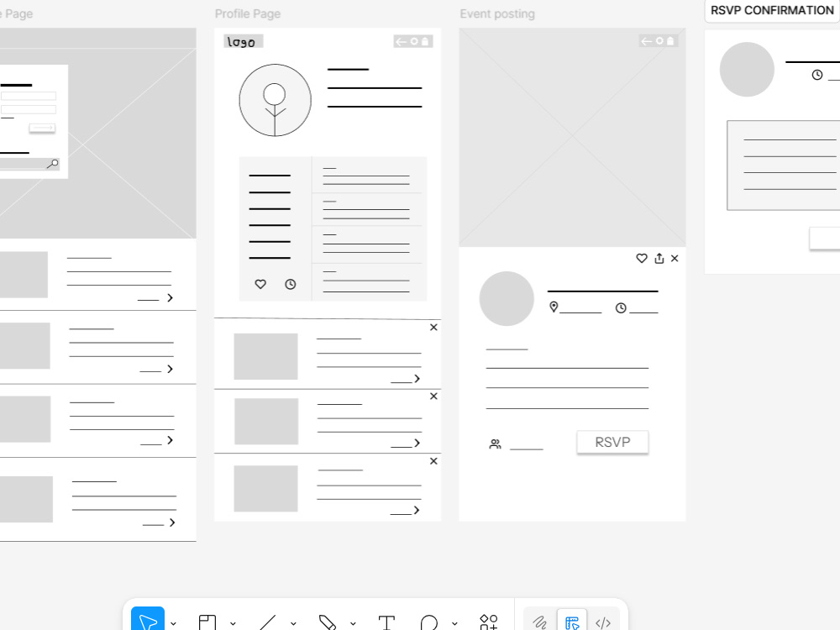840x630 pixels.
Task: Select the RSVP CONFIRMATION frame label
Action: point(771,10)
